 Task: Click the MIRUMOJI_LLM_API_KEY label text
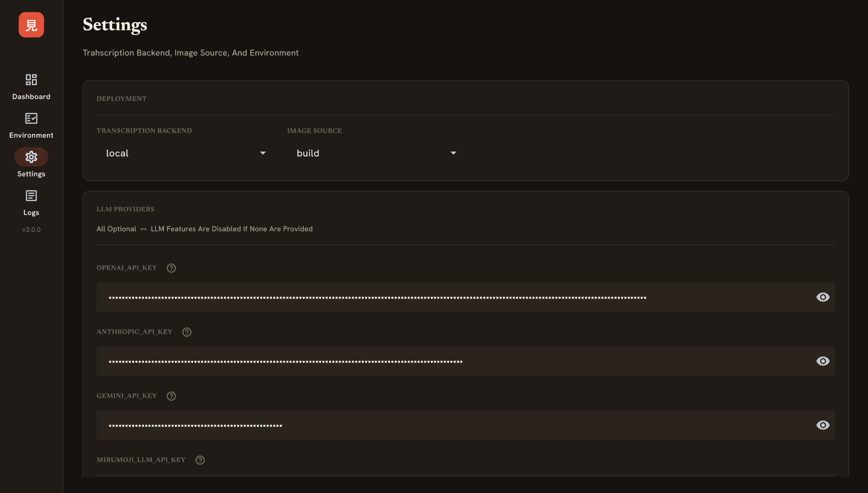141,460
